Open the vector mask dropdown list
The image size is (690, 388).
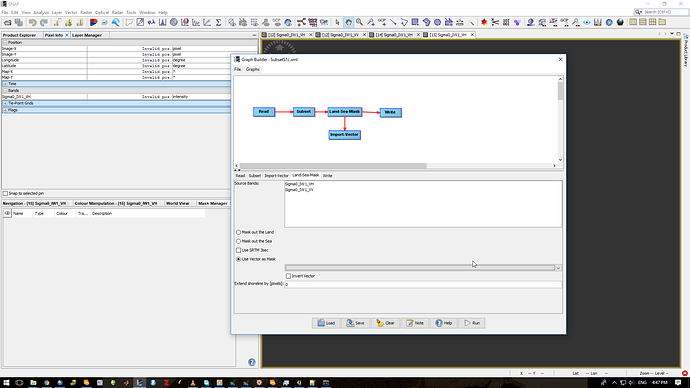558,267
